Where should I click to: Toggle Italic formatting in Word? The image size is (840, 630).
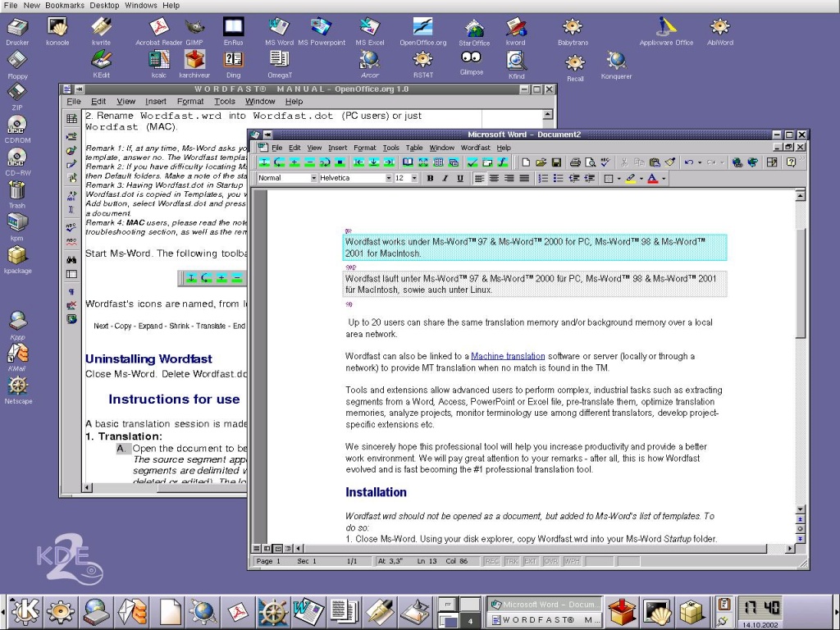coord(445,178)
